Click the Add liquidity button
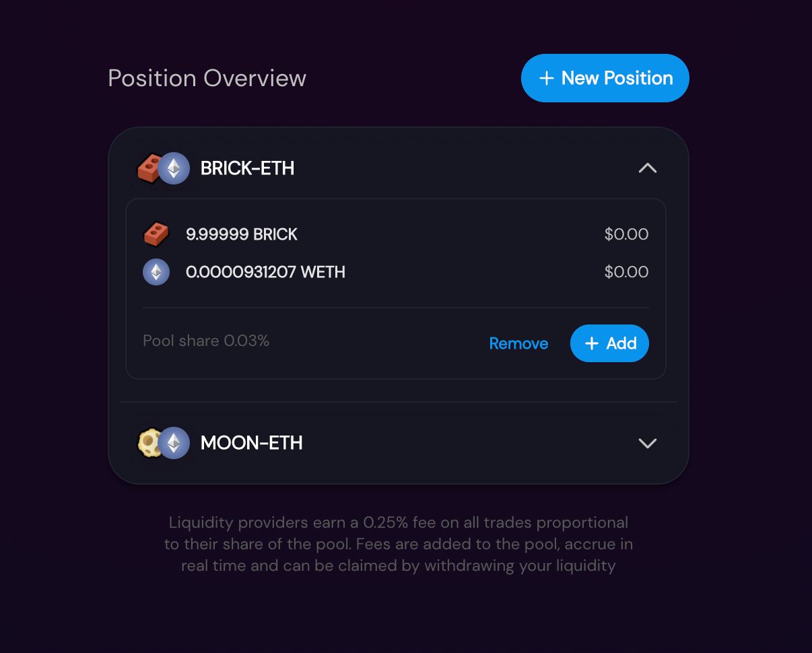The image size is (812, 653). (x=609, y=343)
